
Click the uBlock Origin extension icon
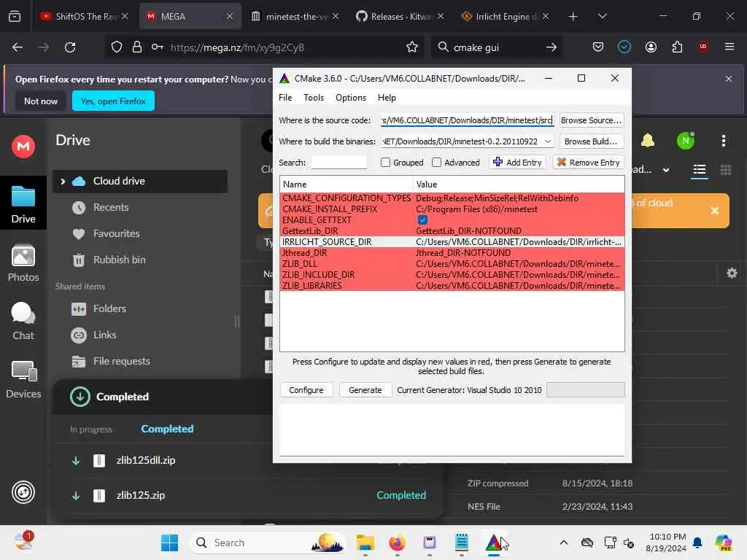point(703,47)
